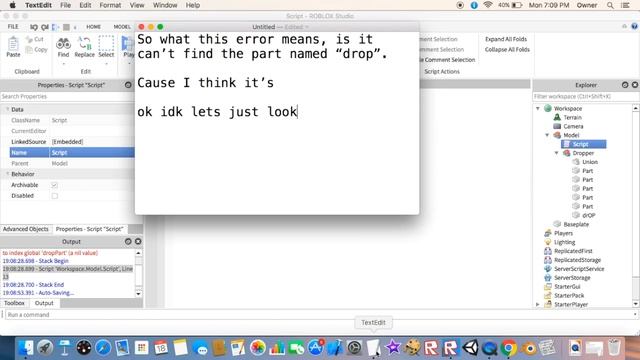Open Safari compass icon in Dock
640x360 pixels.
pos(103,348)
